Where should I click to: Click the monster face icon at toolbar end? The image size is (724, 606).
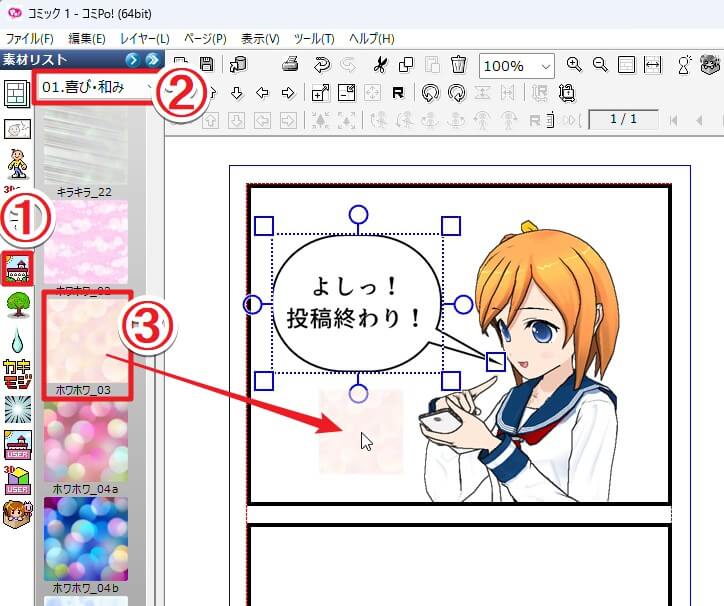pyautogui.click(x=711, y=65)
